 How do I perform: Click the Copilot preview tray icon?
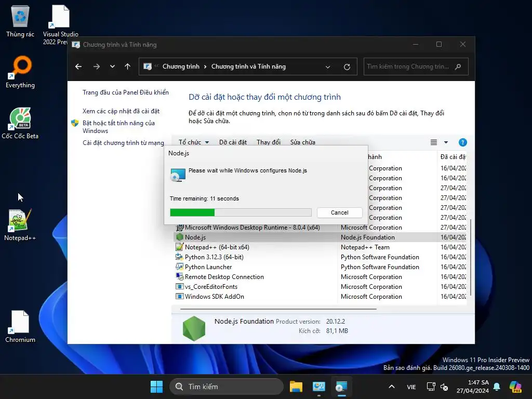click(515, 387)
